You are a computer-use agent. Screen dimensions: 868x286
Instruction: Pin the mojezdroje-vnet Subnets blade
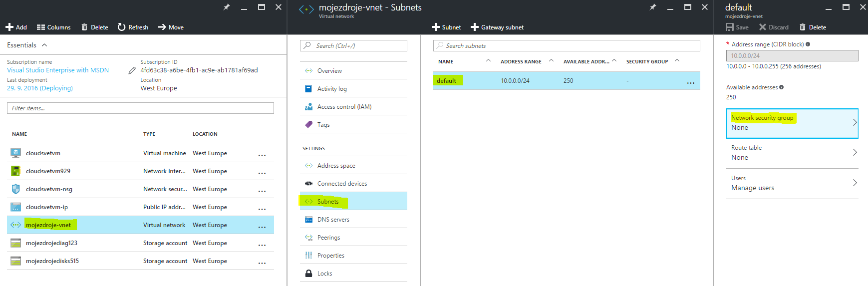653,7
